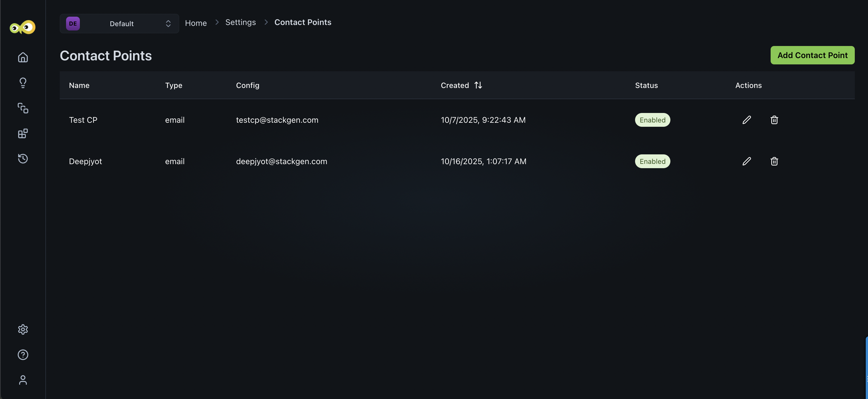Viewport: 868px width, 399px height.
Task: Delete the Test CP contact point
Action: pyautogui.click(x=774, y=120)
